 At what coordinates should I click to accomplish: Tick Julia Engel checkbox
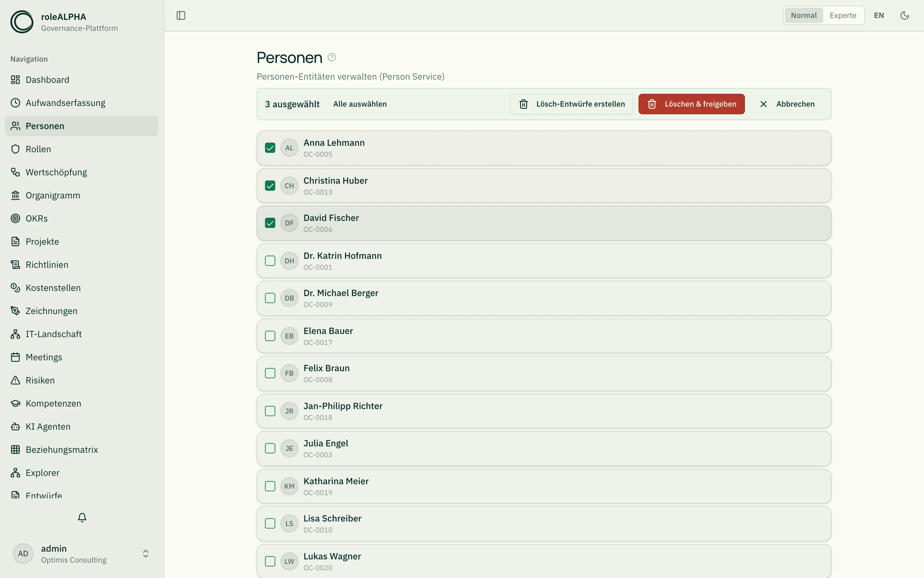coord(270,448)
